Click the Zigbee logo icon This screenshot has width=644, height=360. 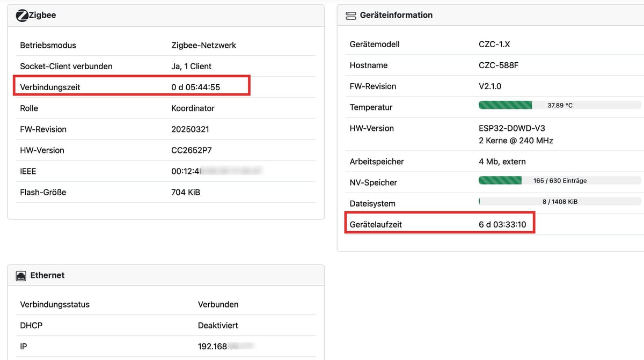point(22,16)
